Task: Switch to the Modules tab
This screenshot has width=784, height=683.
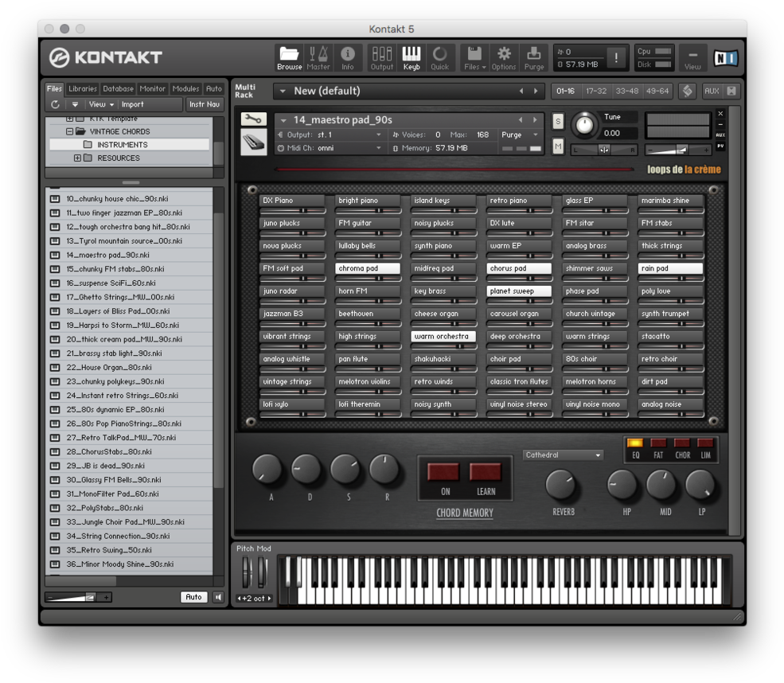Action: [186, 88]
